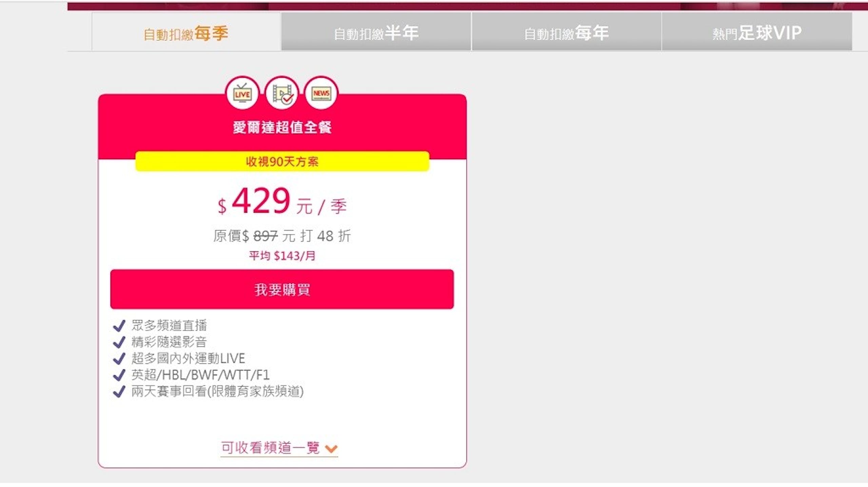868x487 pixels.
Task: Click checkmark beside 精彩隨選影音
Action: pos(119,342)
